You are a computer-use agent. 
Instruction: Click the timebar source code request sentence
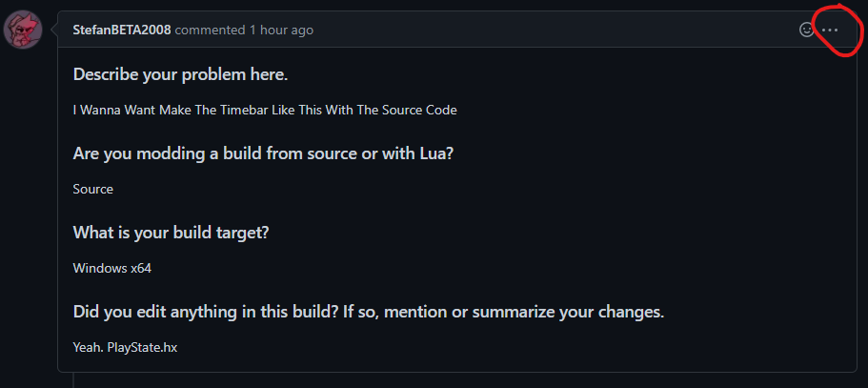point(265,110)
